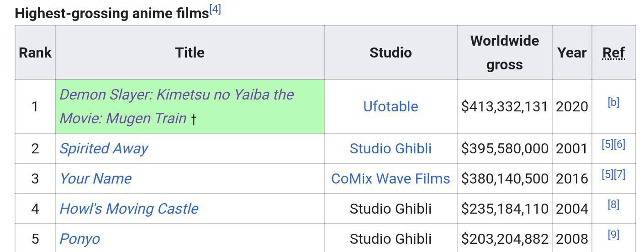Open reference [8] for Howl's Moving Castle
The image size is (644, 252).
click(x=613, y=205)
